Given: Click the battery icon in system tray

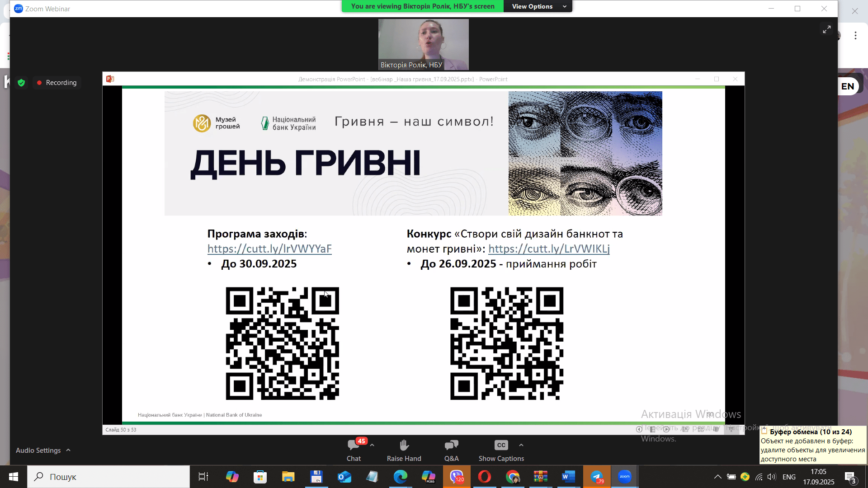Looking at the screenshot, I should (731, 477).
